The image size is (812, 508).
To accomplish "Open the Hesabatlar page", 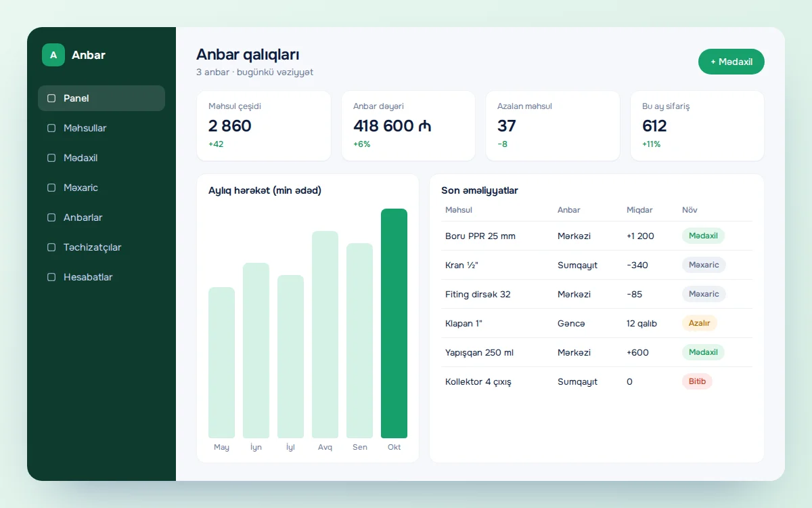I will [x=101, y=277].
